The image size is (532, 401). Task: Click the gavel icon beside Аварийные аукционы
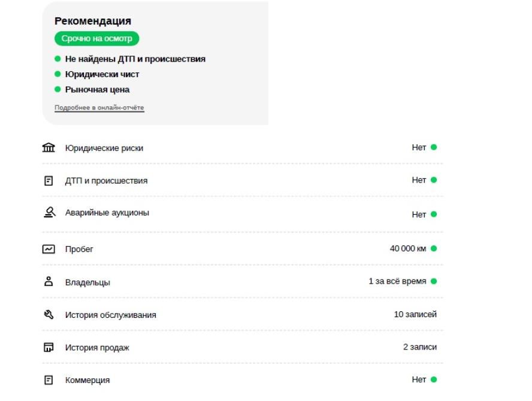[50, 212]
